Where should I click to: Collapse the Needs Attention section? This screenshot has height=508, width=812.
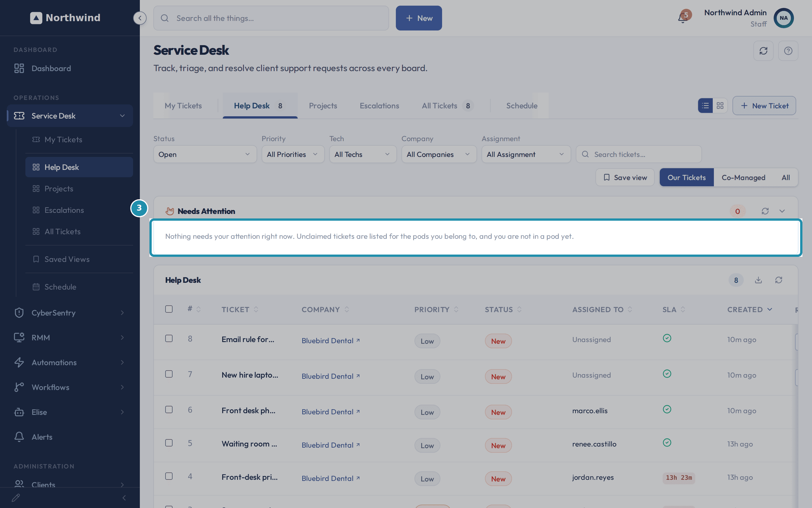pyautogui.click(x=782, y=211)
